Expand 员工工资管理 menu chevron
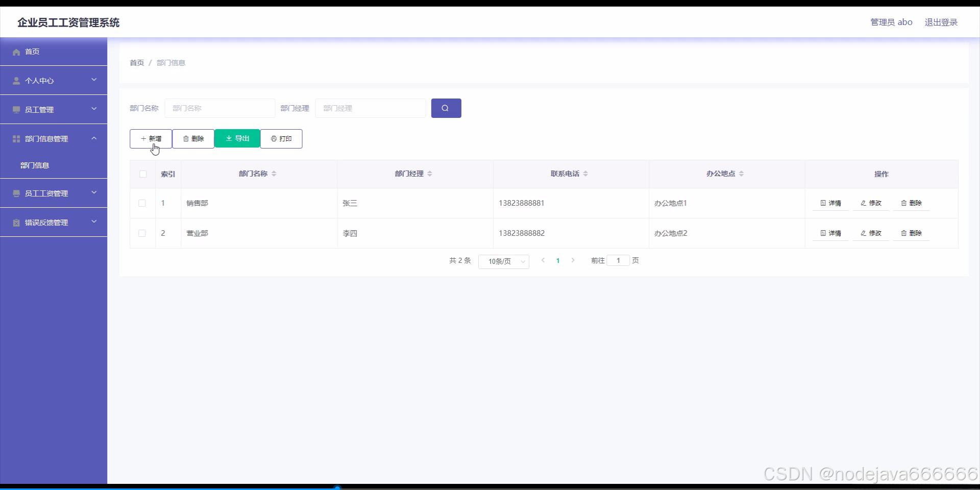Screen dimensions: 980x490 tap(94, 192)
